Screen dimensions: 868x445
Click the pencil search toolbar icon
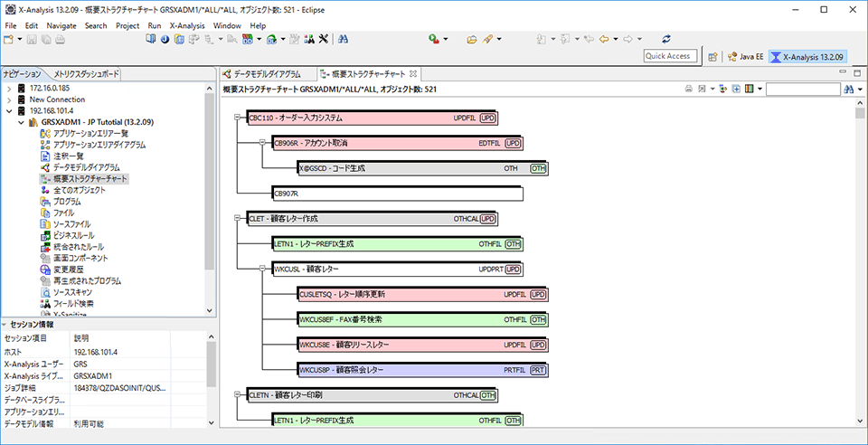point(487,39)
